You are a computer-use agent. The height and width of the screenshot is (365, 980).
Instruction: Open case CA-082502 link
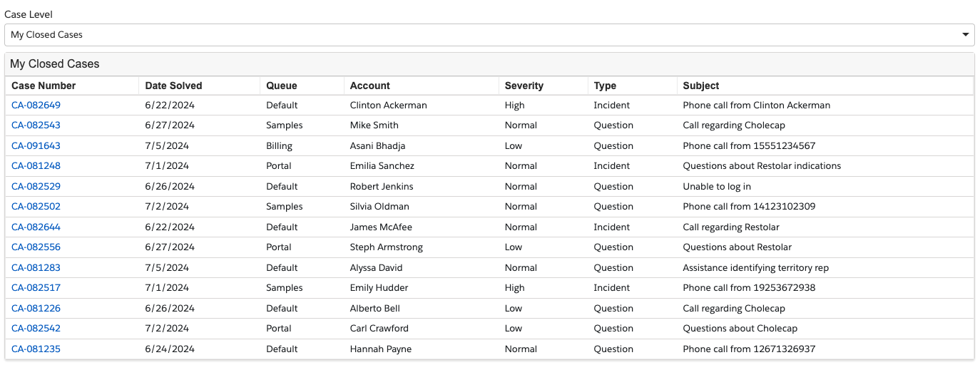[36, 206]
